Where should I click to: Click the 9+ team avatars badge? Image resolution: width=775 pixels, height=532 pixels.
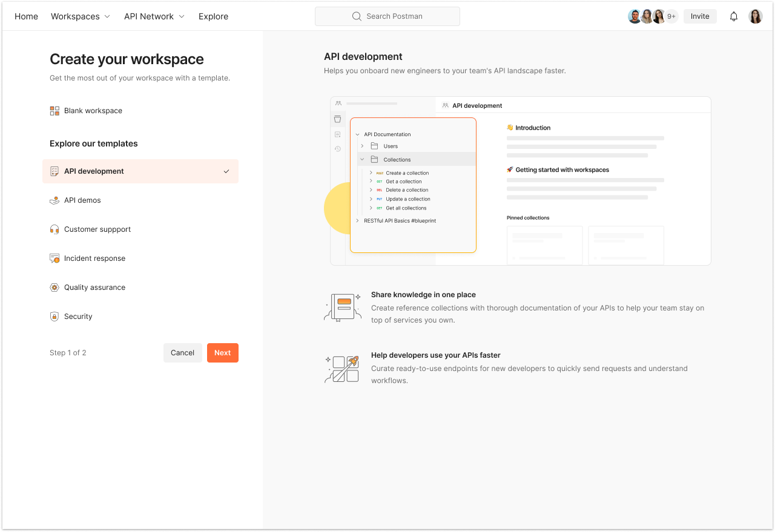[x=671, y=16]
